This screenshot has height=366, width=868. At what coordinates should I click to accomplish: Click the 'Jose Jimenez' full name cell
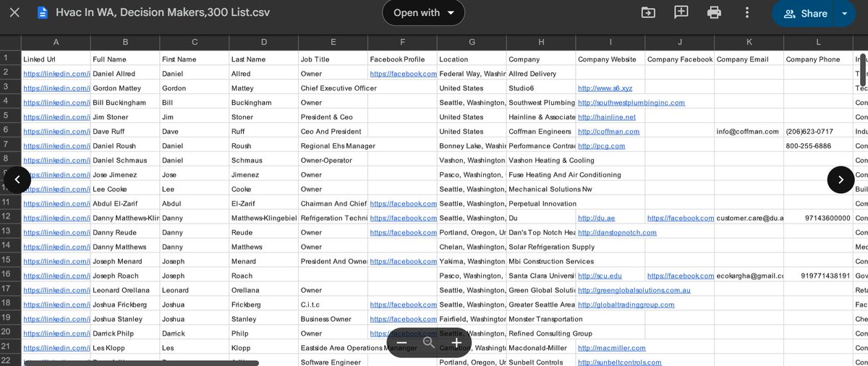click(x=125, y=175)
